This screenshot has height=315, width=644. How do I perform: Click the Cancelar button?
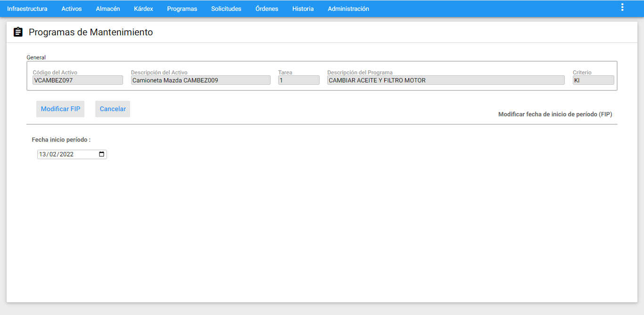coord(113,109)
